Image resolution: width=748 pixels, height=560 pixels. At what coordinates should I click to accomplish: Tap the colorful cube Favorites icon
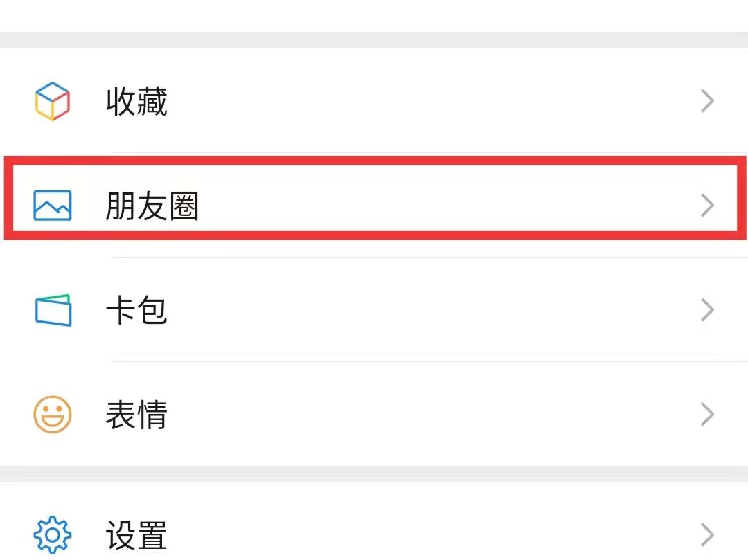pyautogui.click(x=53, y=101)
